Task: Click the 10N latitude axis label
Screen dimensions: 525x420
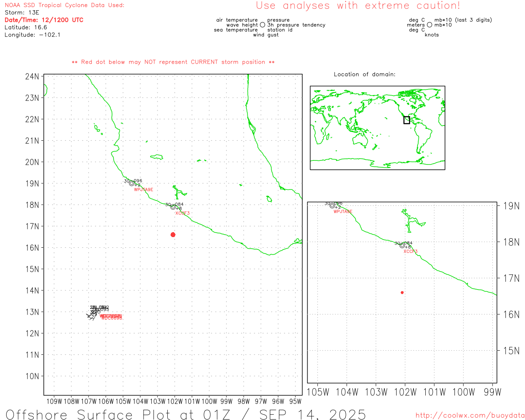Action: tap(32, 376)
